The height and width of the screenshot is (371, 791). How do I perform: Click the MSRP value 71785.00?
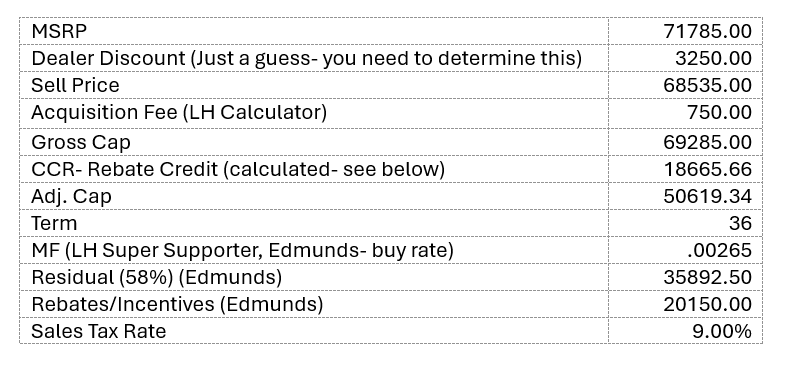tap(707, 31)
